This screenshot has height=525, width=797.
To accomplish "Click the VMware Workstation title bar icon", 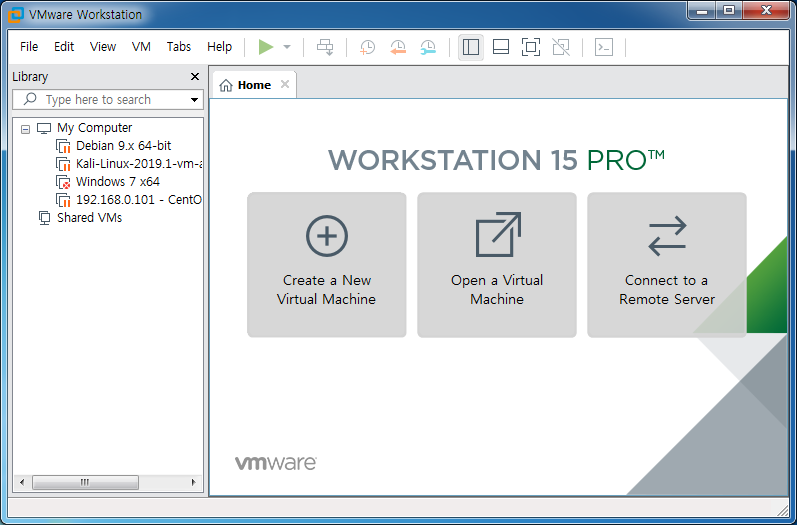I will [16, 15].
